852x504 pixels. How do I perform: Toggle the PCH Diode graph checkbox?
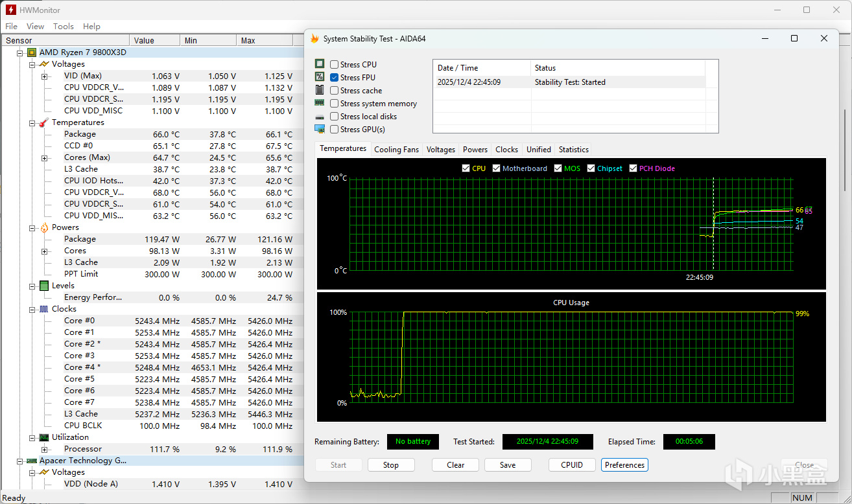point(633,168)
